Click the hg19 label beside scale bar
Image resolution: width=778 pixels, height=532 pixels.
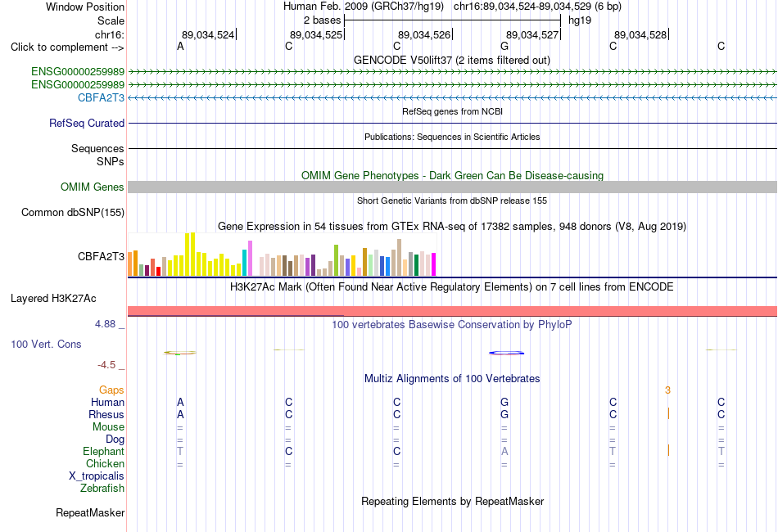580,20
